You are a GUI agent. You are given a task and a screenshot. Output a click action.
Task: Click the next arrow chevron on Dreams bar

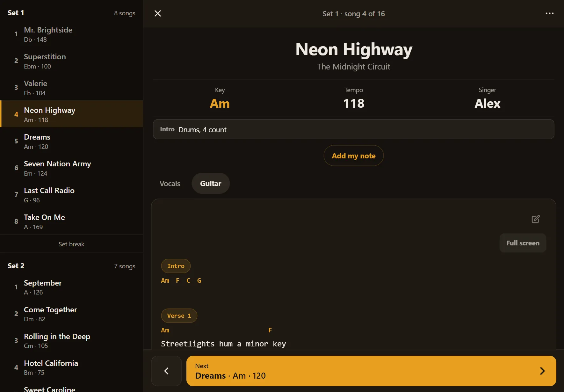coord(542,371)
